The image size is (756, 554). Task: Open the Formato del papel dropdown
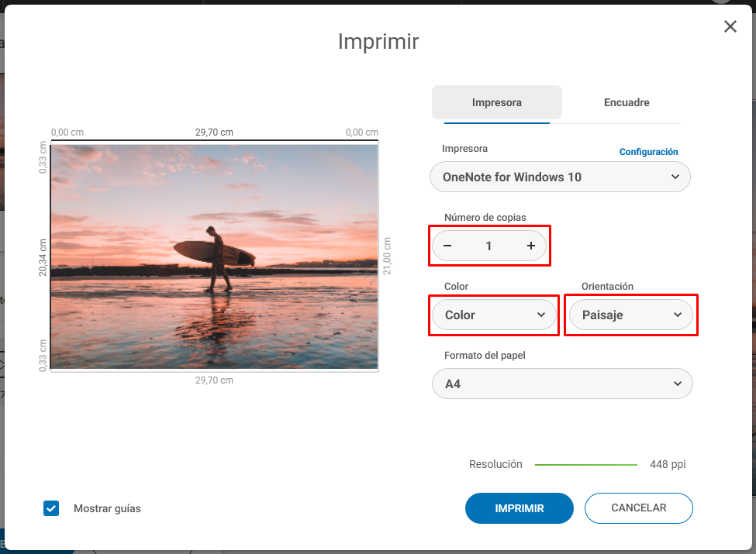[562, 384]
